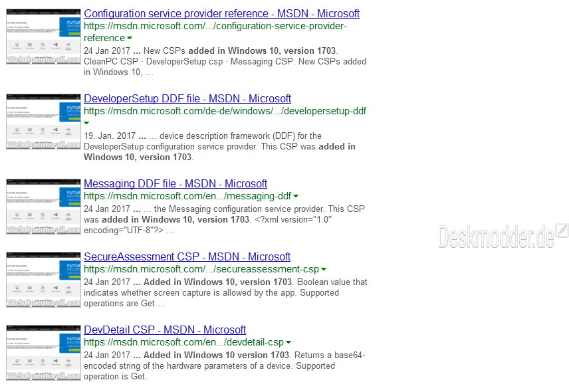Click the de-de developersetup-ddf green URL
569x392 pixels.
pos(225,111)
